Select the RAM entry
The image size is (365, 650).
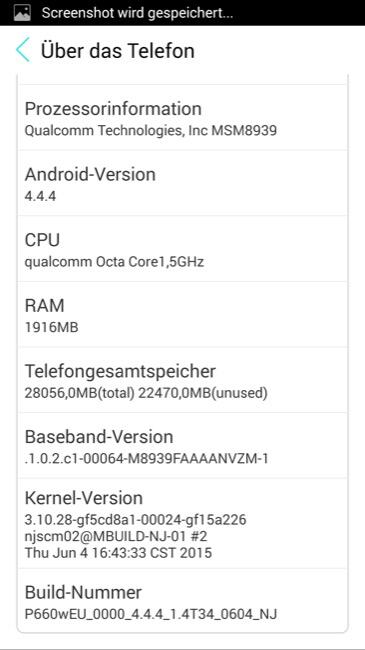coord(182,314)
